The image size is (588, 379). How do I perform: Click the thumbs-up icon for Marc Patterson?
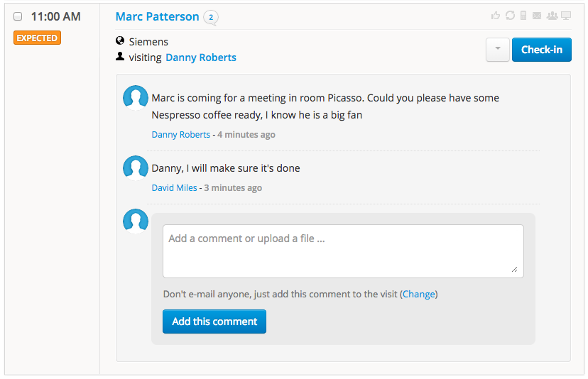496,16
